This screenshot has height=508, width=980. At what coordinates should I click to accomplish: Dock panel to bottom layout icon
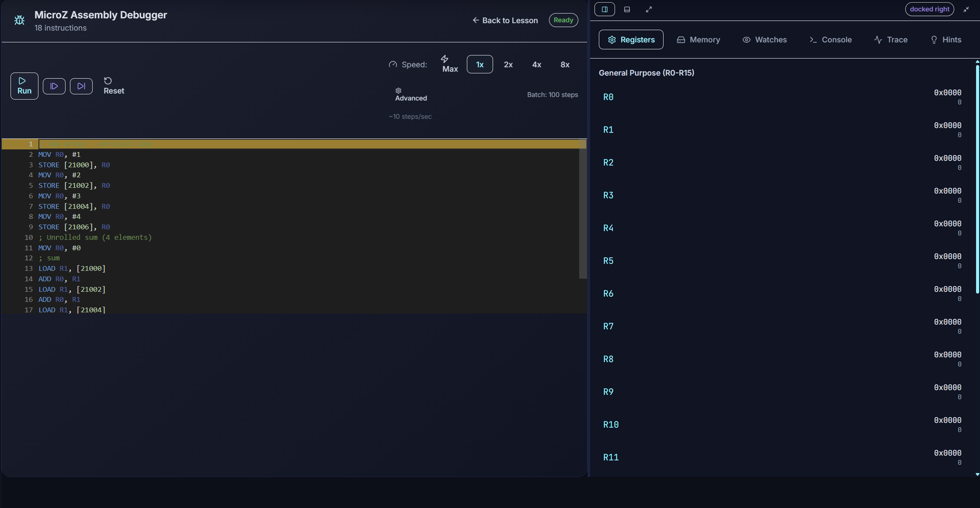pos(627,9)
